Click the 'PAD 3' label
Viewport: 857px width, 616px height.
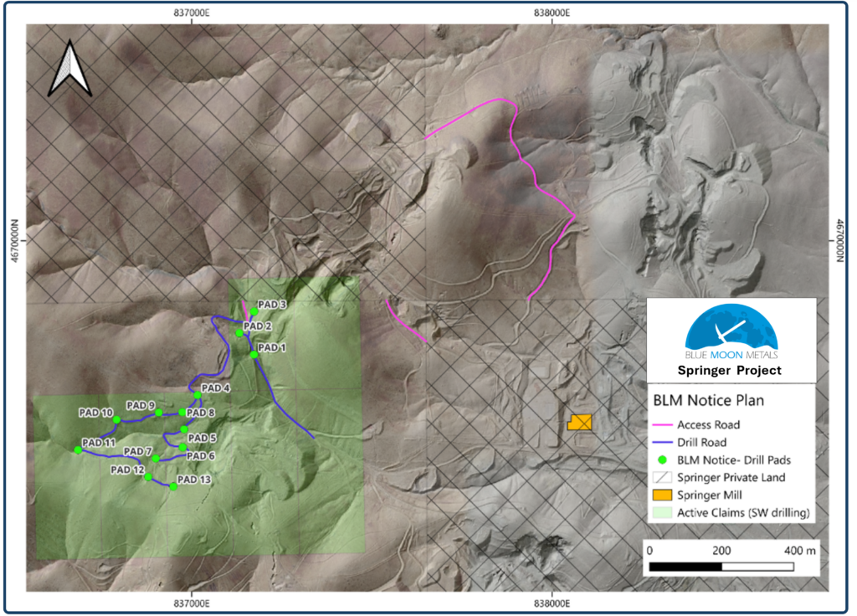tap(272, 305)
